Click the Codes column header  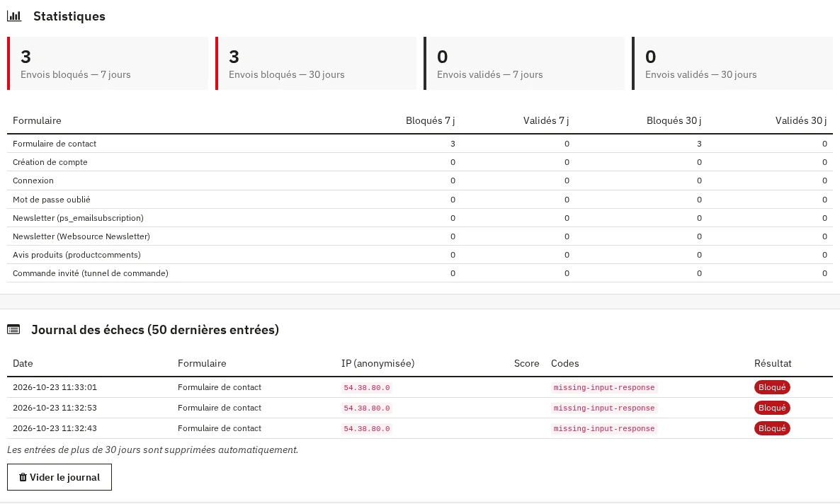click(564, 363)
